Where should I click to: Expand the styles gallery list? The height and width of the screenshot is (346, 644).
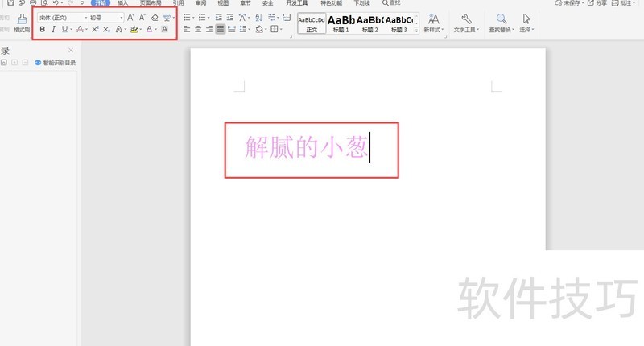416,31
